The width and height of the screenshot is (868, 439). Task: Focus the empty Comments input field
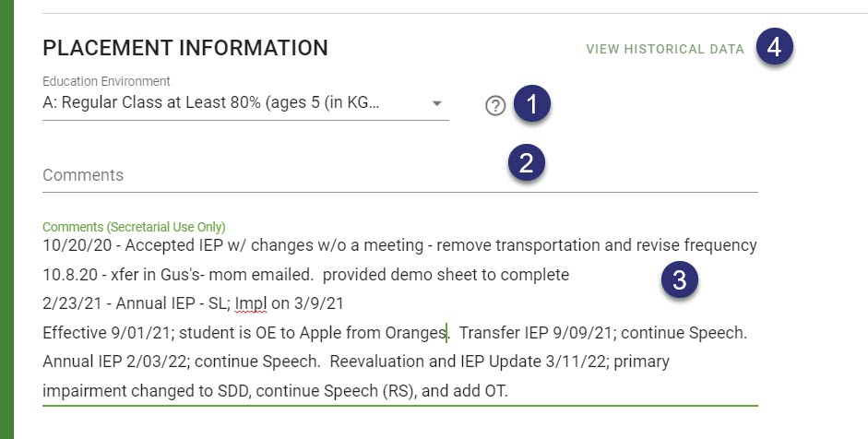click(399, 175)
